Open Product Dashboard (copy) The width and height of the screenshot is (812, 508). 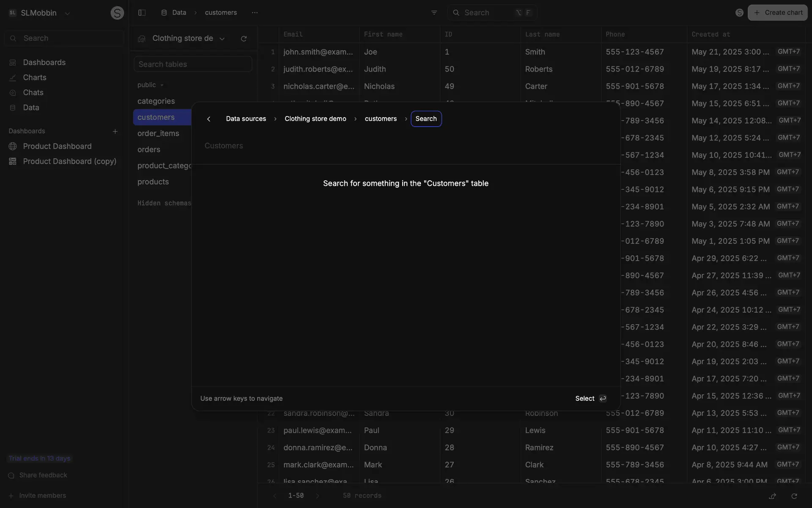click(69, 161)
